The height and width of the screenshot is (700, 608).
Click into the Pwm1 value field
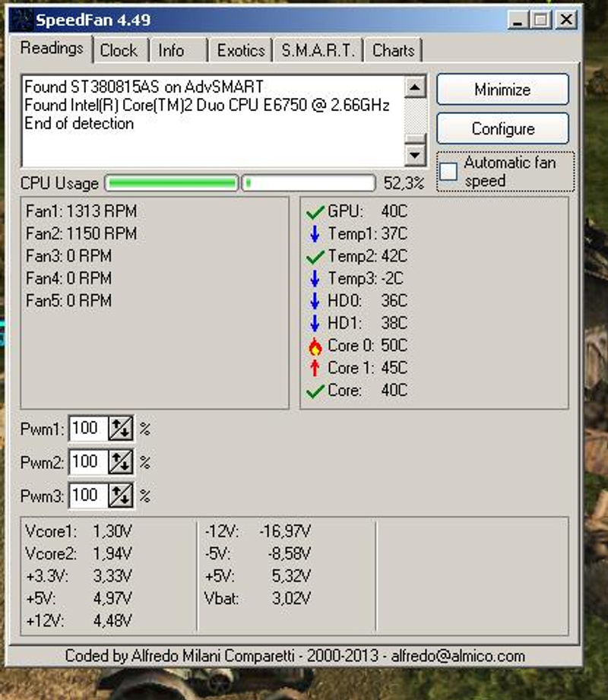click(x=87, y=429)
